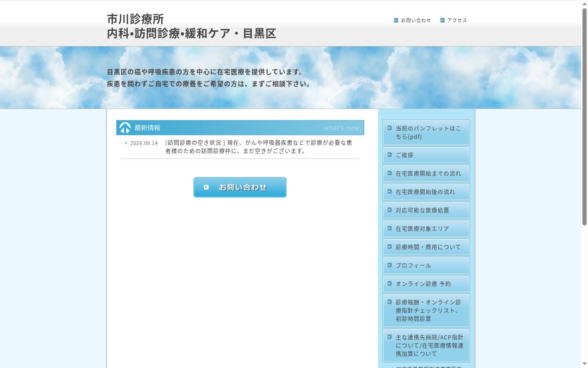Screen dimensions: 588x368
Task: Open オンライン診療 予約 page
Action: click(x=426, y=284)
